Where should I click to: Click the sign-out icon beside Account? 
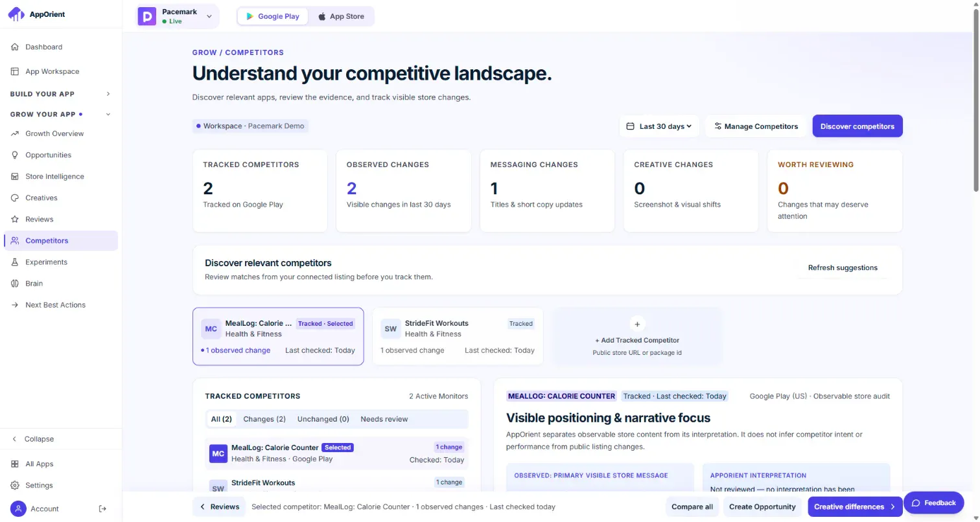(102, 508)
